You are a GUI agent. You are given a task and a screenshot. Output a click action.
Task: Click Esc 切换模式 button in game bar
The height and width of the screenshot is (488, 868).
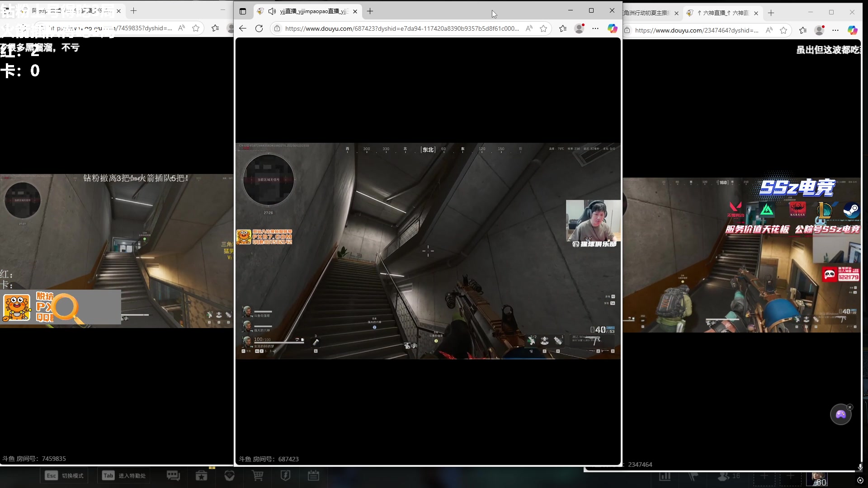pos(64,475)
